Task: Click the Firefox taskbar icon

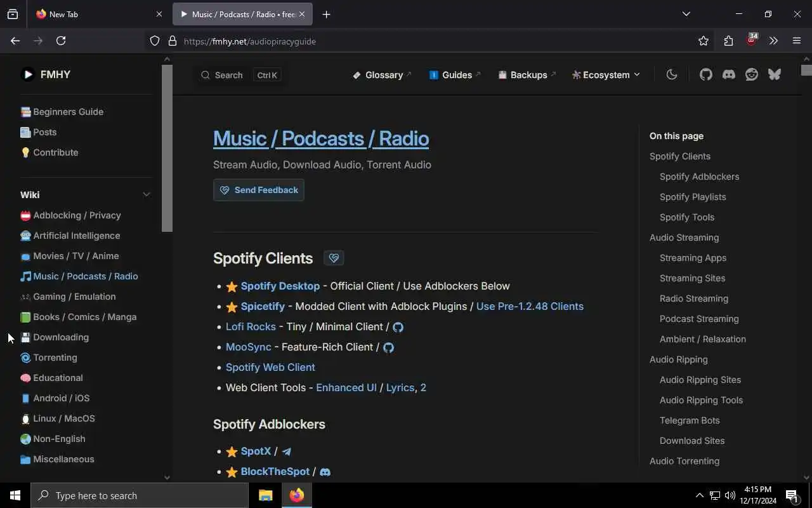Action: click(x=297, y=495)
